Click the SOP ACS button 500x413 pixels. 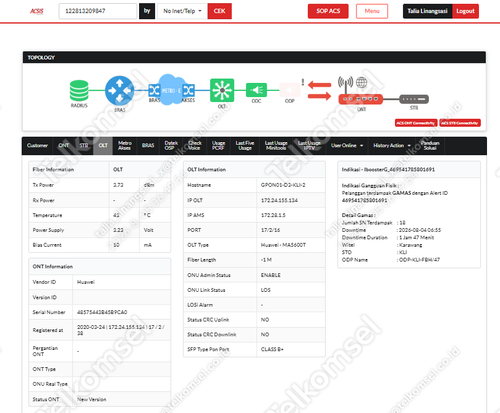tap(328, 11)
